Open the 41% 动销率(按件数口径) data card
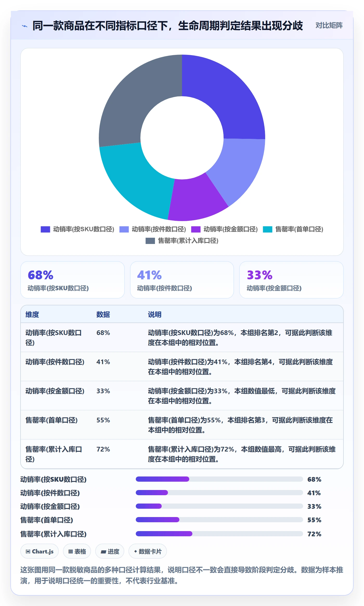Viewport: 364px width, 606px height. [x=182, y=280]
